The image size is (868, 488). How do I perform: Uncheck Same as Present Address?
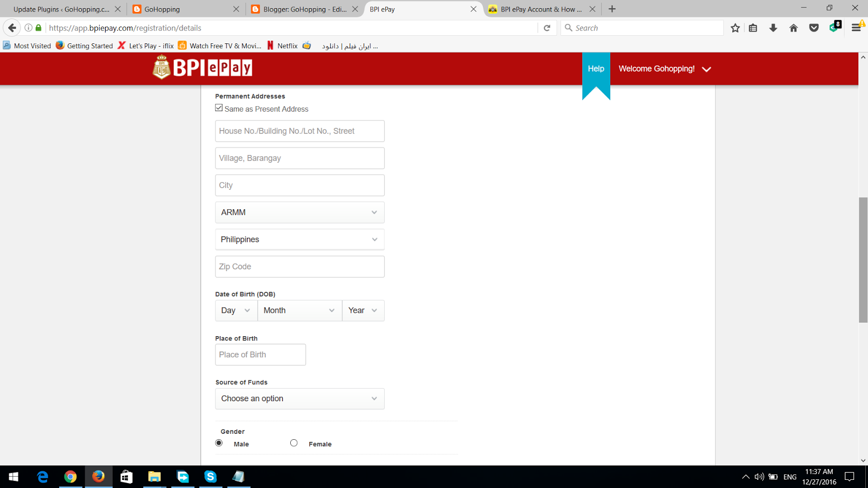click(218, 107)
